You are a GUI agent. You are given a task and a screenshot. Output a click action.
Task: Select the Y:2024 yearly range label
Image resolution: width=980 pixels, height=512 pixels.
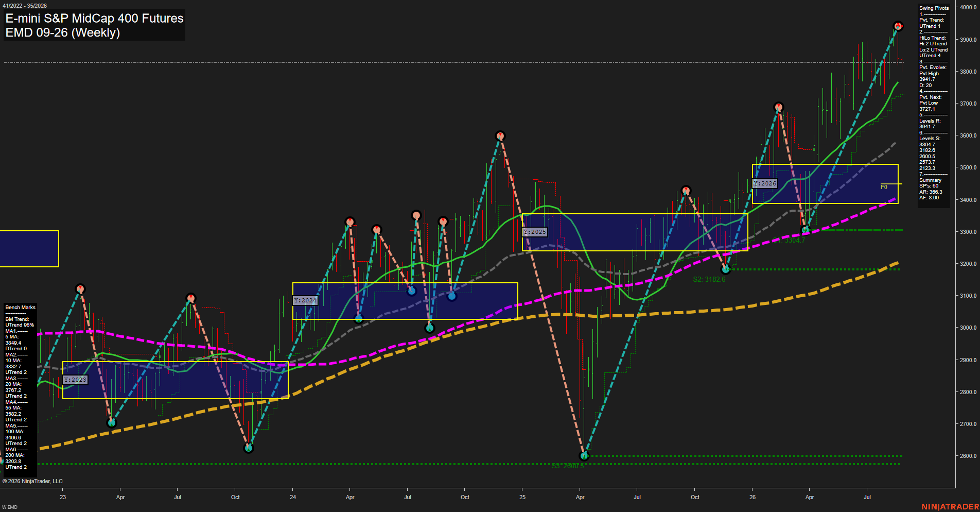point(305,300)
